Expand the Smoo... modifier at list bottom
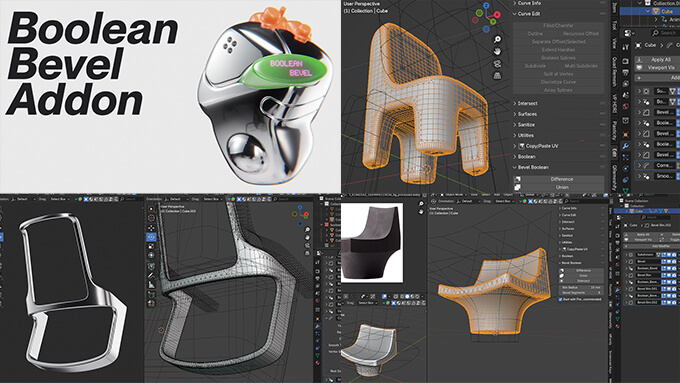 click(639, 176)
